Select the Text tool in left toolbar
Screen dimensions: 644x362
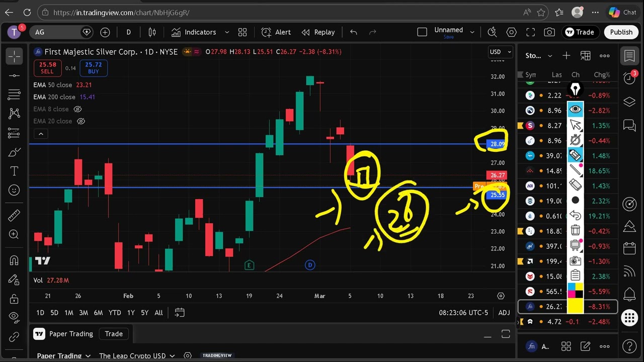[14, 171]
